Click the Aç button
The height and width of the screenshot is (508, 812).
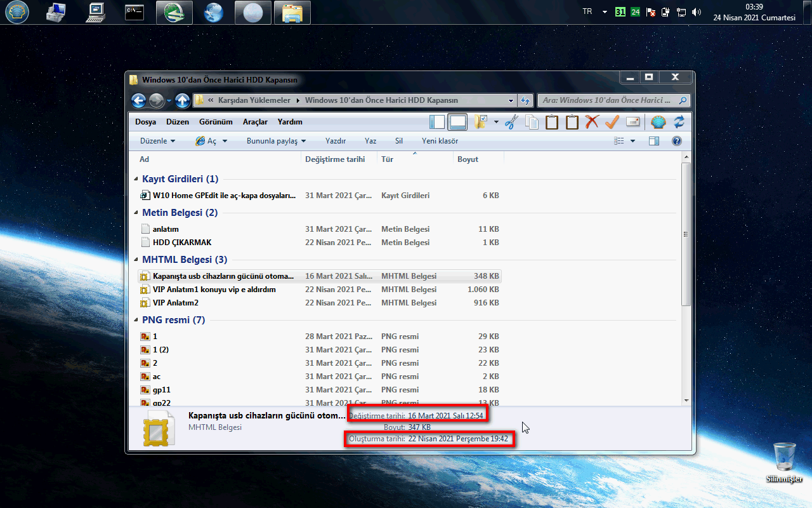click(x=206, y=141)
